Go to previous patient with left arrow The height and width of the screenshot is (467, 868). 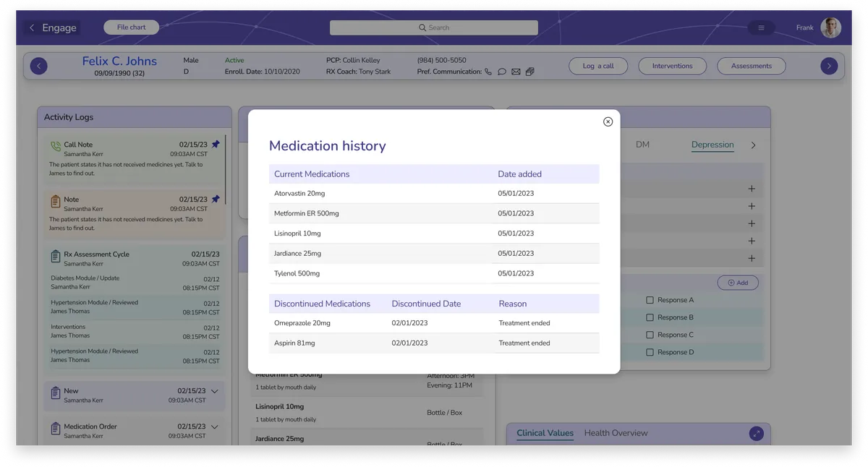[x=39, y=66]
